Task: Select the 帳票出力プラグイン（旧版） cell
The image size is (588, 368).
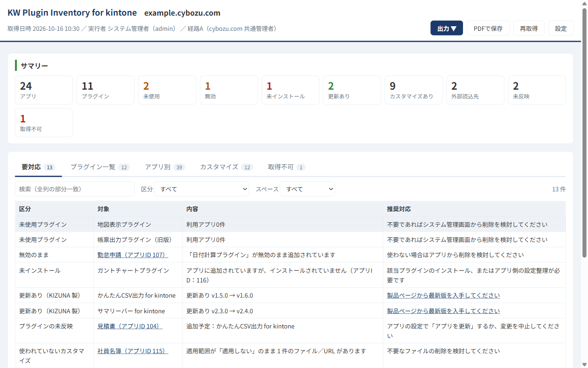Action: point(138,240)
